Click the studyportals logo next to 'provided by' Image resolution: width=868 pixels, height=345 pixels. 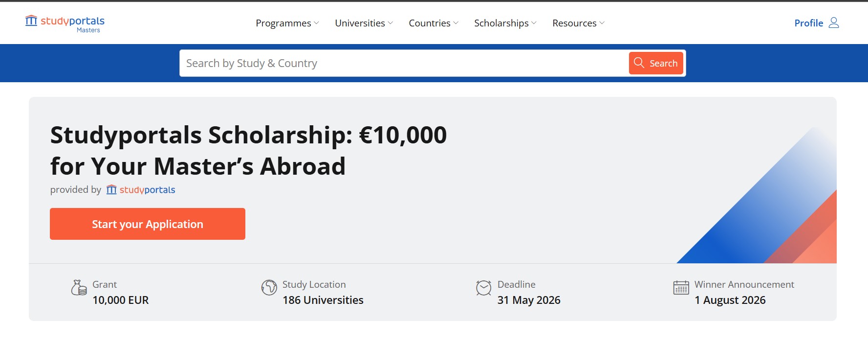[141, 190]
